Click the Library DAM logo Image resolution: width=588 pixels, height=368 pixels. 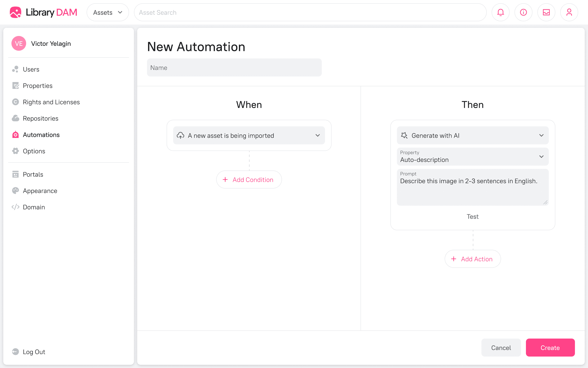click(44, 13)
